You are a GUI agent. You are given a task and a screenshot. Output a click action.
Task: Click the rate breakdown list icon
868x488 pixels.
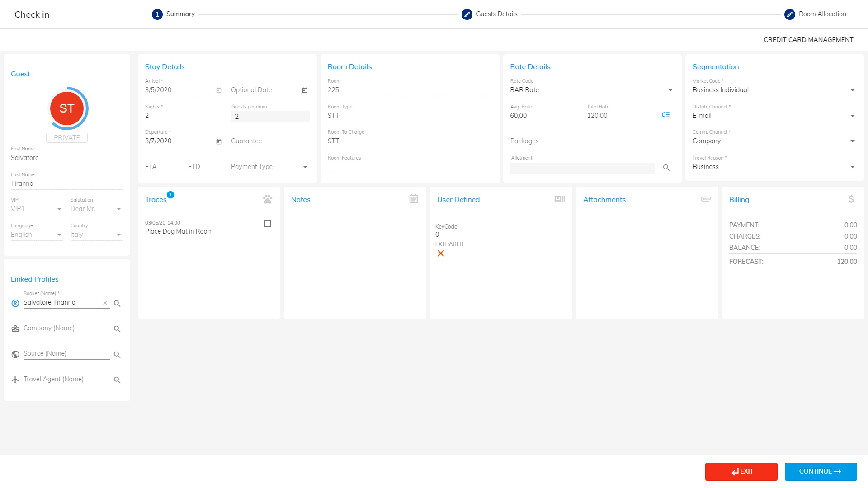(x=665, y=115)
